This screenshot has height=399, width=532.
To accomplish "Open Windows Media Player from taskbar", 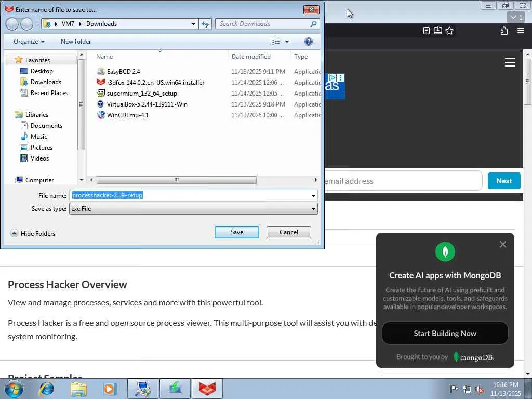I will (110, 389).
